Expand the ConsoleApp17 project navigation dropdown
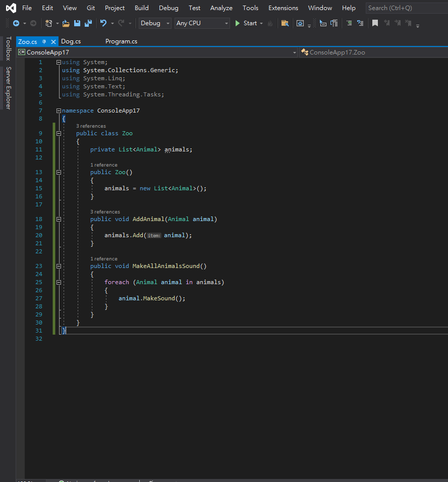The height and width of the screenshot is (482, 448). (x=294, y=52)
